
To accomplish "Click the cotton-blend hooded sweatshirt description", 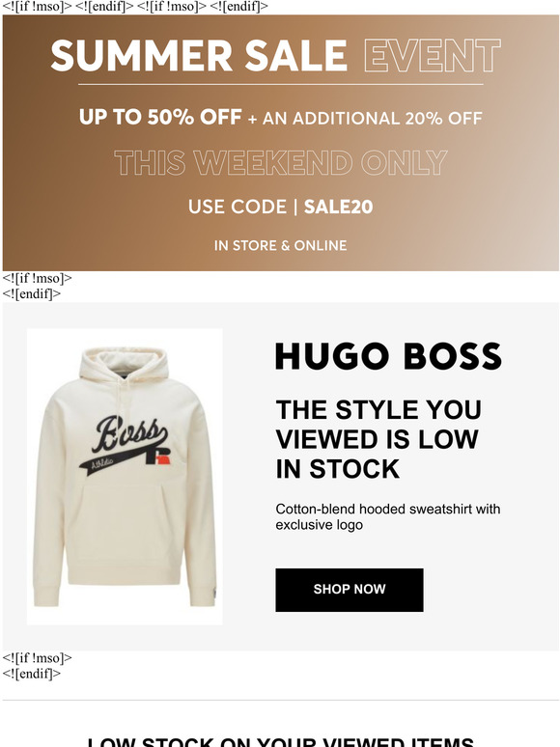I will [388, 517].
